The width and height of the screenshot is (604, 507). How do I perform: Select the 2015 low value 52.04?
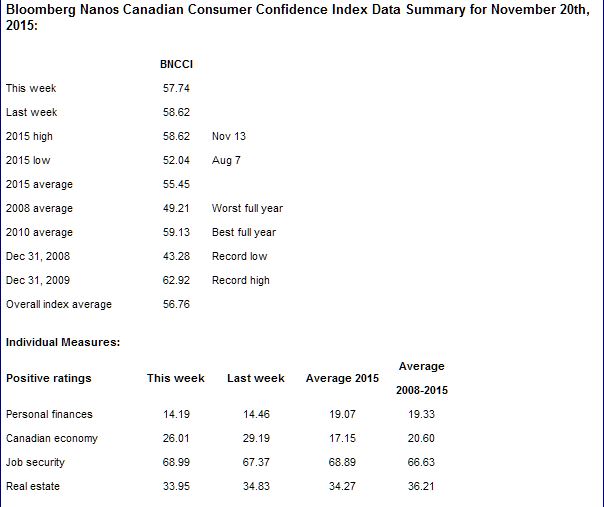(176, 160)
